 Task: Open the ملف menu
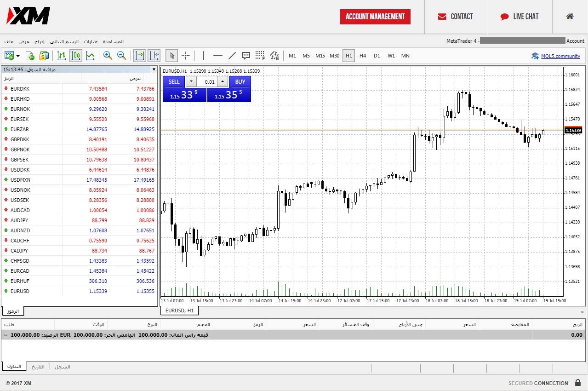(x=9, y=41)
